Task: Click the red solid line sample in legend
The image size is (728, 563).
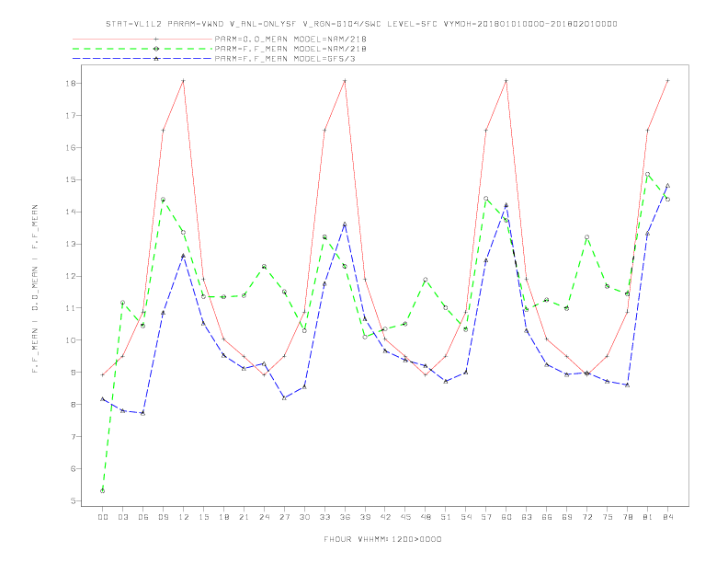Action: click(x=142, y=39)
